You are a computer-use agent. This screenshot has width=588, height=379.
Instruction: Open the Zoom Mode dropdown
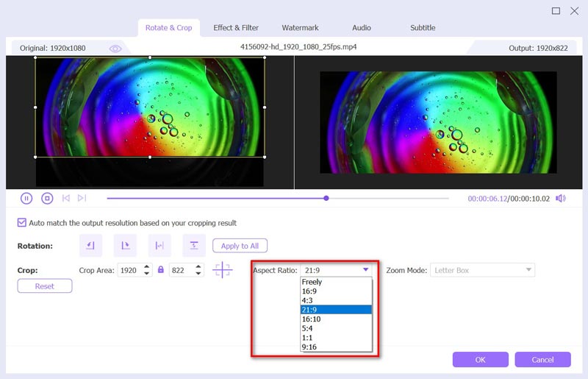(482, 270)
